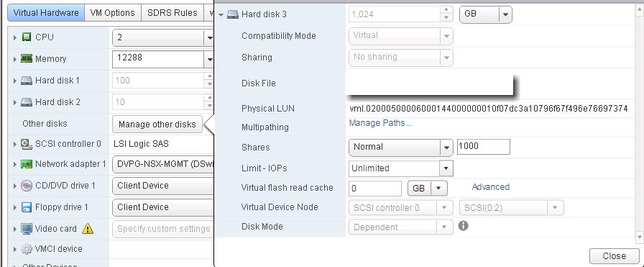Viewport: 644px width, 267px height.
Task: Click the Manage other disks button
Action: [x=157, y=125]
